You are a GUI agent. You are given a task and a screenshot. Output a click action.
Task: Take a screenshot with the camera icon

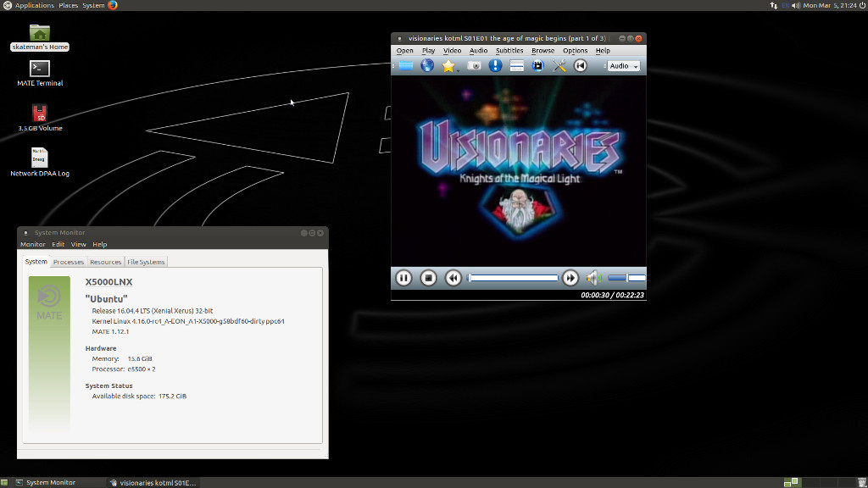(x=474, y=66)
